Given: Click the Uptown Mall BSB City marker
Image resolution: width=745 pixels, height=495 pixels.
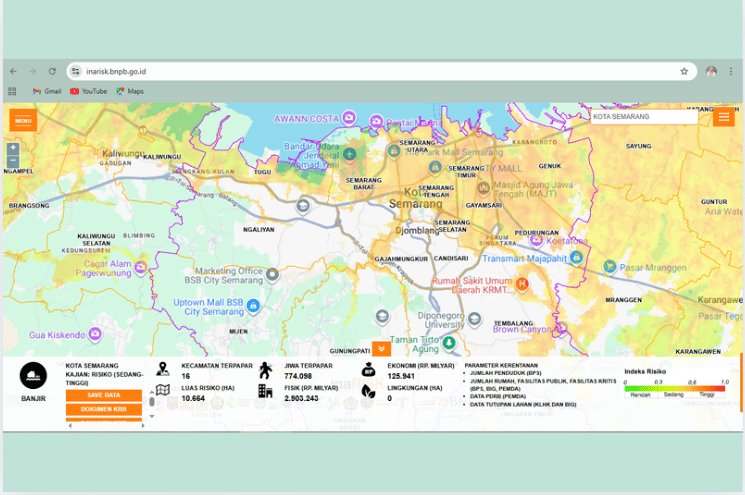Looking at the screenshot, I should [x=254, y=305].
